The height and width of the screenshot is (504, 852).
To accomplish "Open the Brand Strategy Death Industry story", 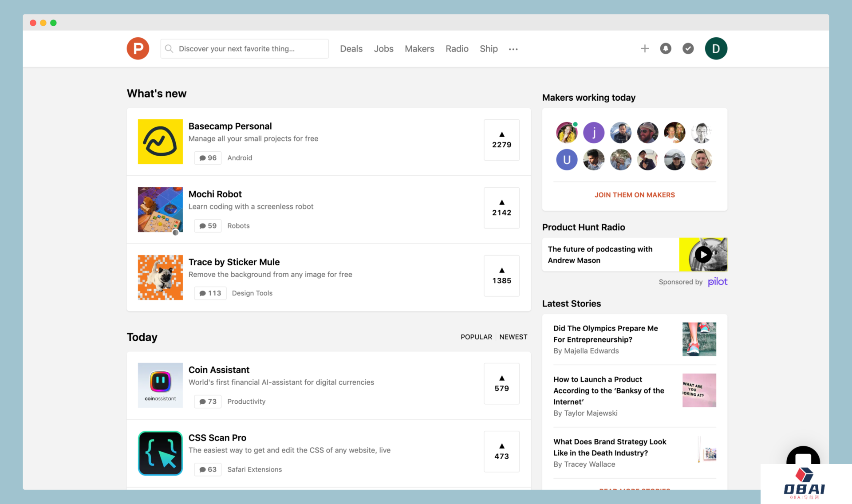I will [610, 447].
